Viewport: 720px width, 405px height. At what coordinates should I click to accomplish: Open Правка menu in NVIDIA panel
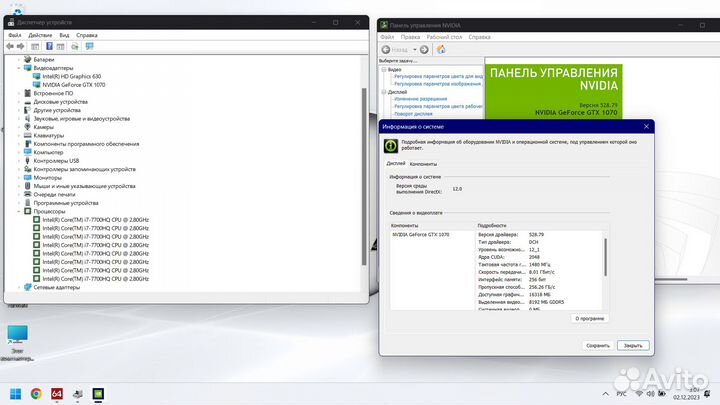pyautogui.click(x=410, y=37)
